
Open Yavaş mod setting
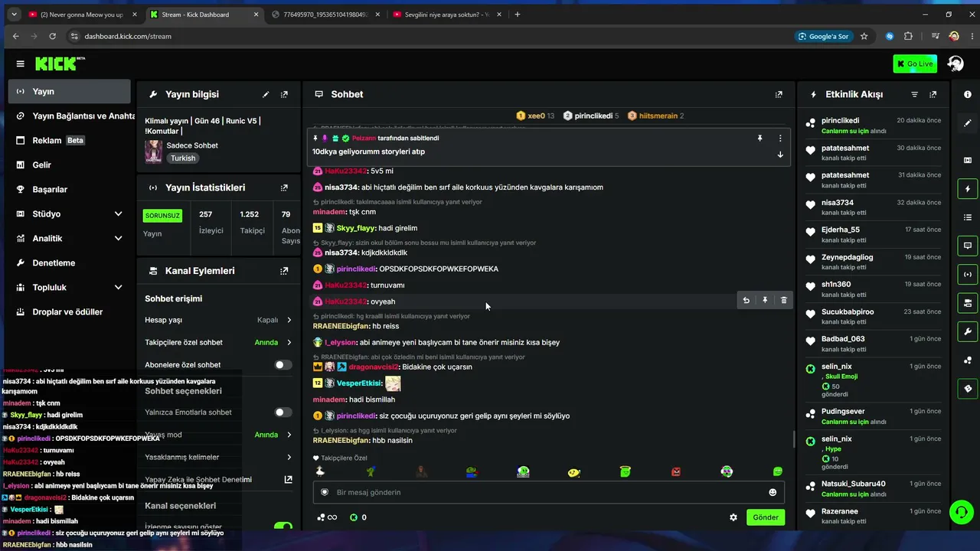218,435
